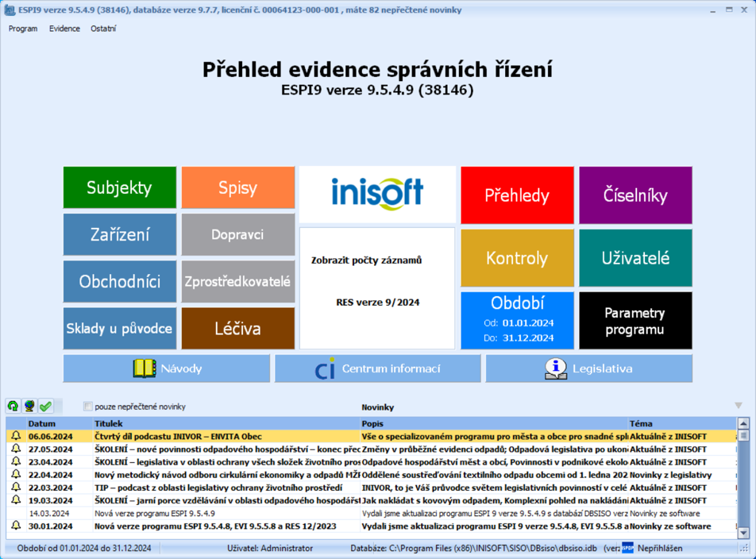Open the Subjekty tile
The width and height of the screenshot is (756, 559).
coord(120,187)
